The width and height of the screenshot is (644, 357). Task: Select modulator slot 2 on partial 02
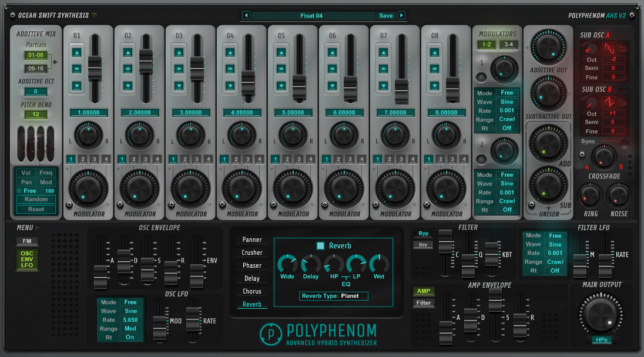tap(133, 159)
